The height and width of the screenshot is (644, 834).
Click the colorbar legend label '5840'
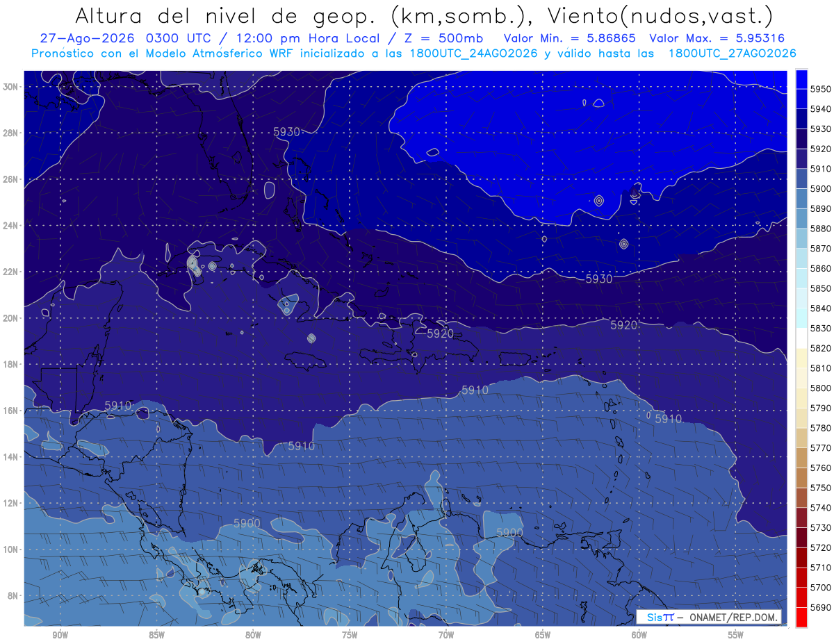coord(820,308)
